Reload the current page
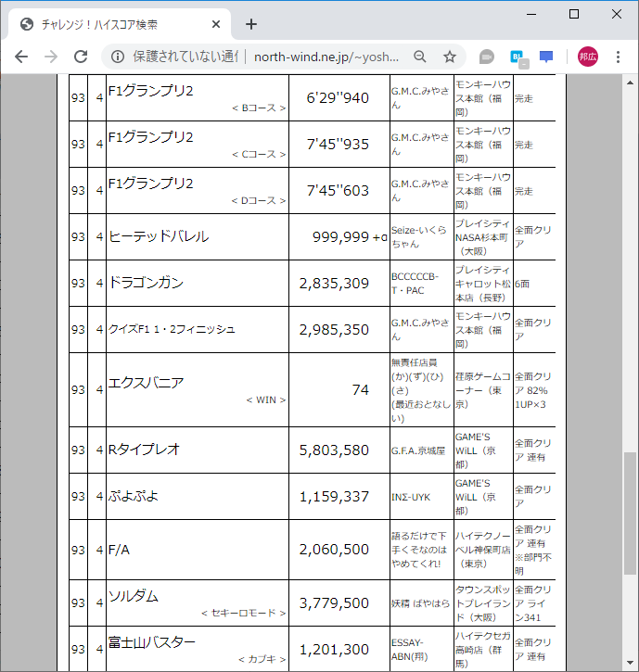This screenshot has width=639, height=672. coord(81,57)
